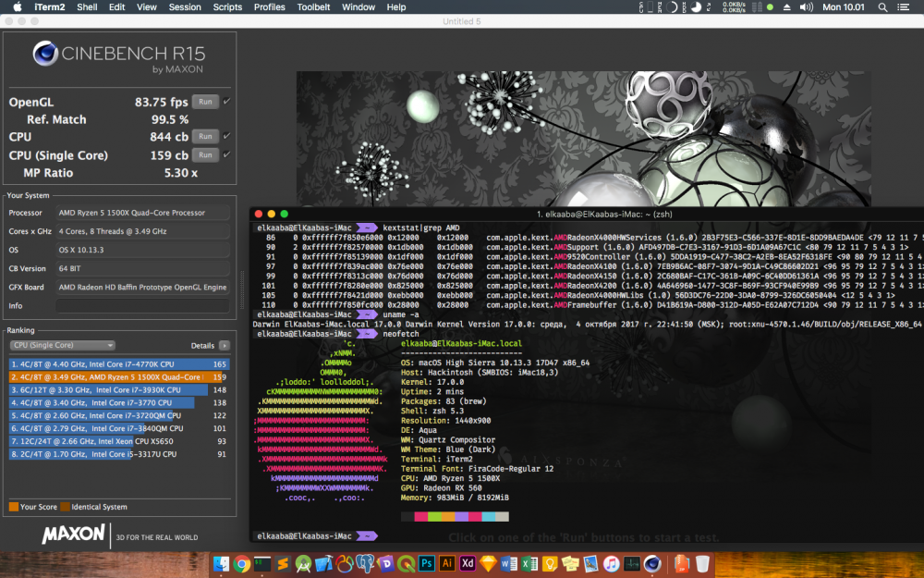
Task: Select ranking row Intel Xeon CPU X5650
Action: pyautogui.click(x=119, y=441)
